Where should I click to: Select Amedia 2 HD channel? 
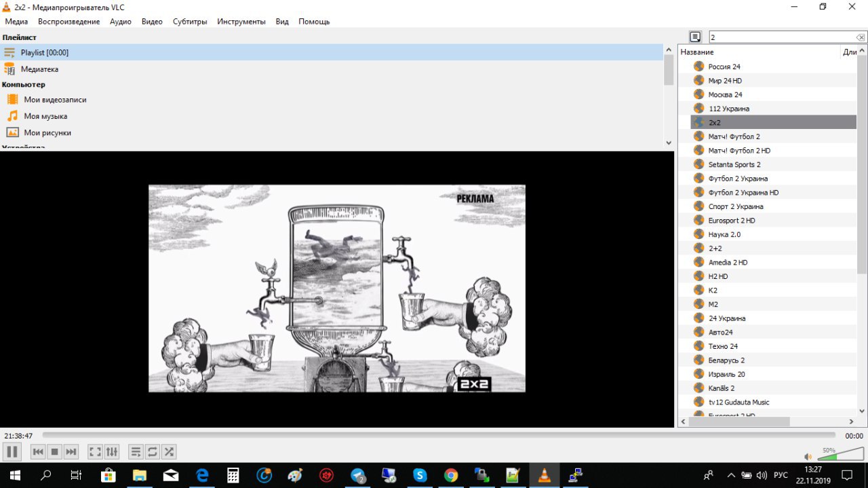[728, 262]
